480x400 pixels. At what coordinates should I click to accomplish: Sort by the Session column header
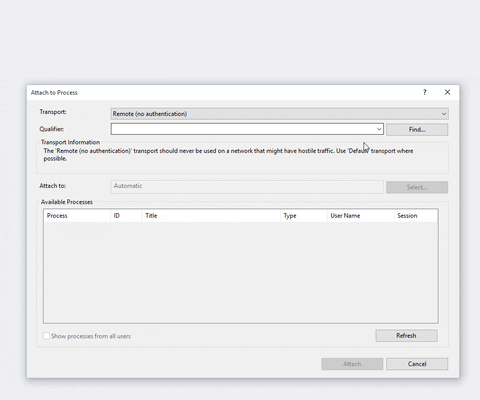click(x=416, y=216)
